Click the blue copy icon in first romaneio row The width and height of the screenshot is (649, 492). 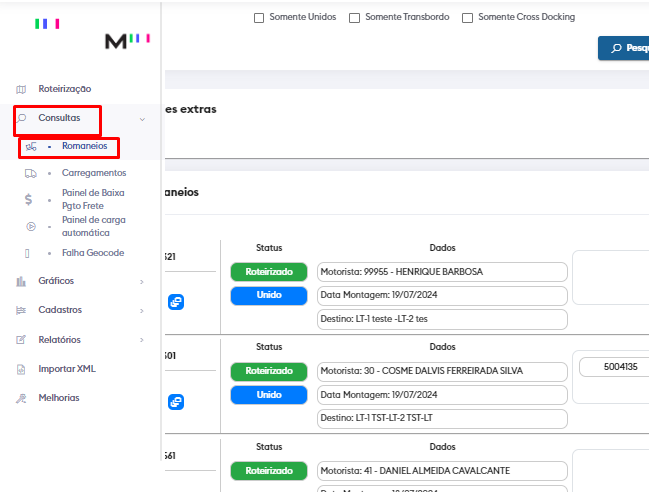175,302
